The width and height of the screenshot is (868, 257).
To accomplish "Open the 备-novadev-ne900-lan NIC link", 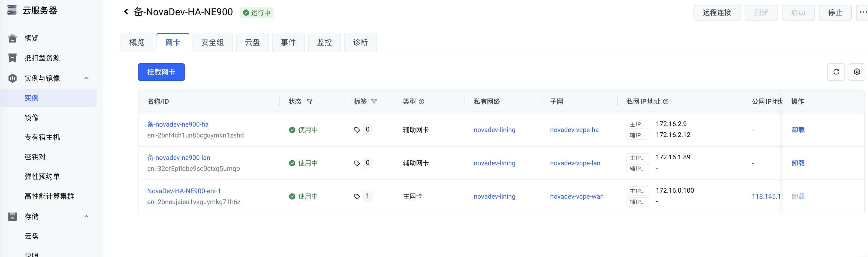I will (179, 158).
